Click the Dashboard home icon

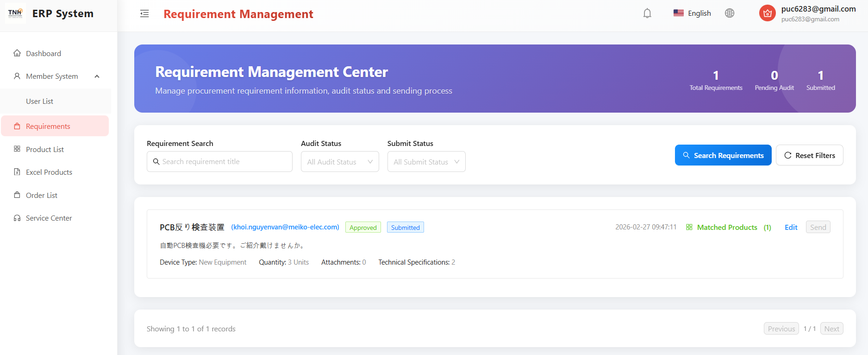tap(17, 53)
